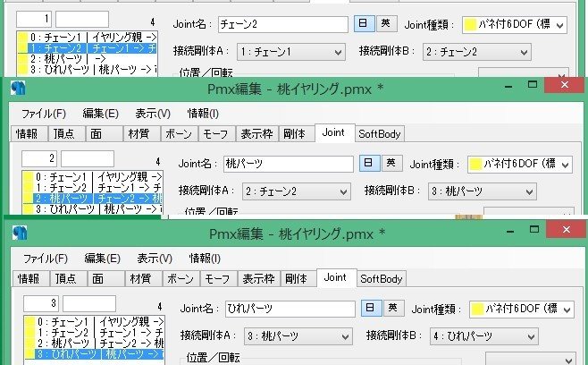
Task: Select row 0 : チェーン1 in the 桃パーツ window's list
Action: point(92,177)
